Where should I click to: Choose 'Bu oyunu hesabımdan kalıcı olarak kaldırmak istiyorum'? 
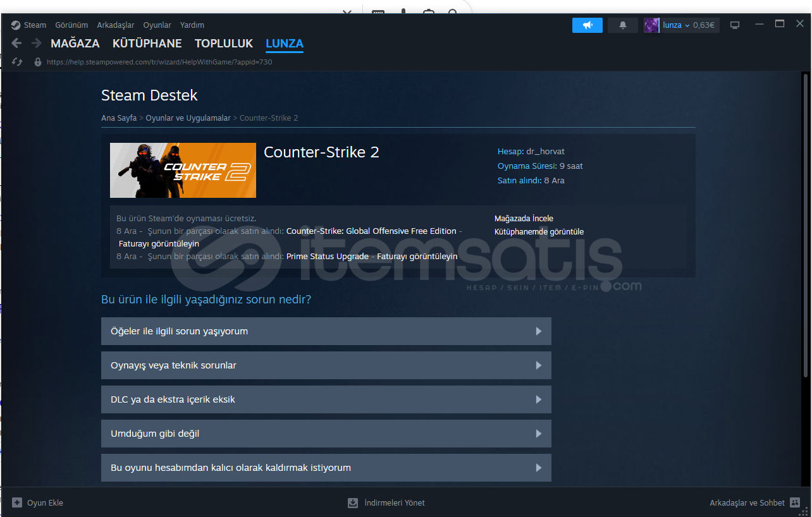(326, 468)
